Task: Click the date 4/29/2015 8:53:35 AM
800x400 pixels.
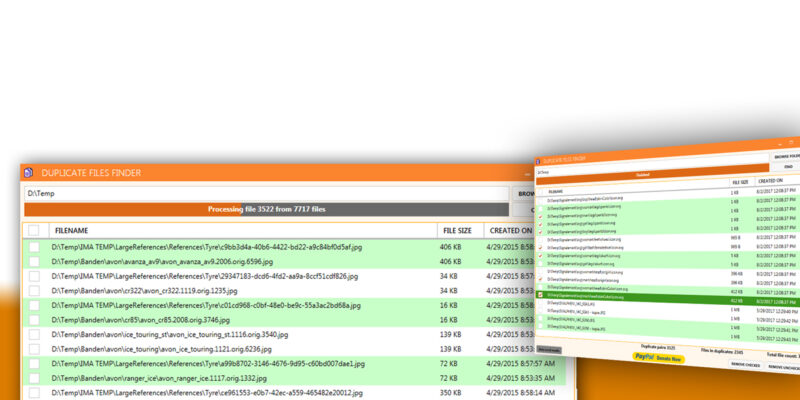Action: coord(520,379)
